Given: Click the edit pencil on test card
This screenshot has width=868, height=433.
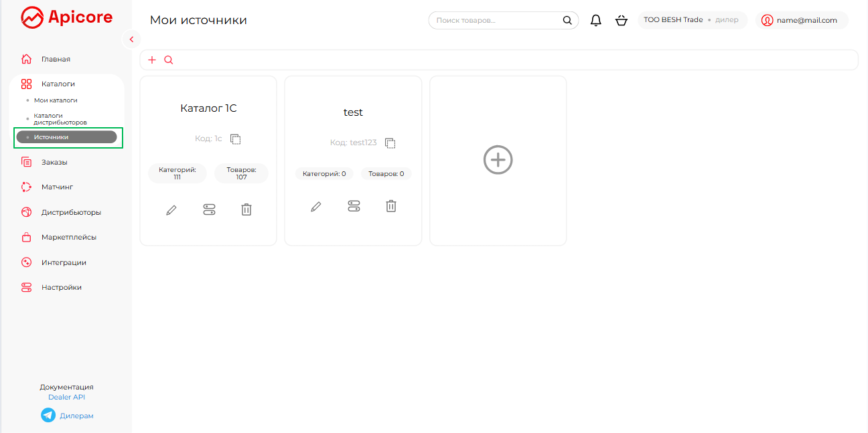Looking at the screenshot, I should pos(316,207).
